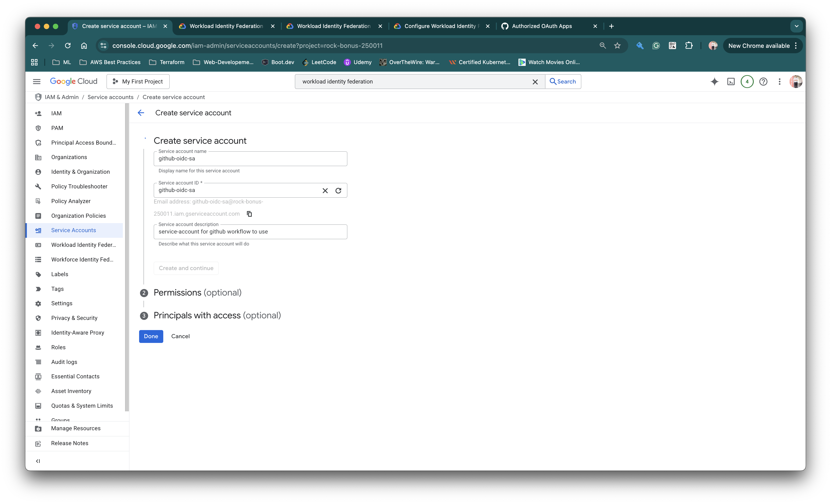
Task: Regenerate the Service account ID
Action: (338, 191)
